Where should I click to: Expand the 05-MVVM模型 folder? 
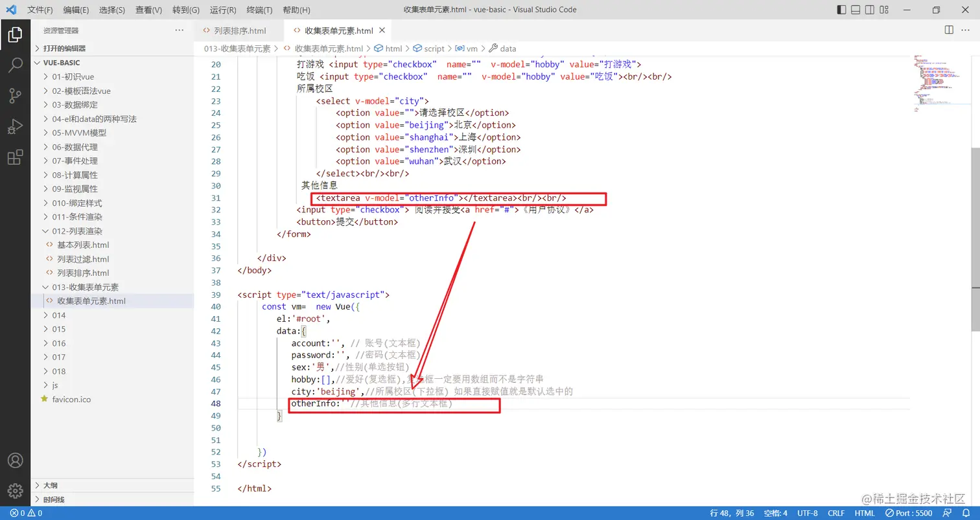[79, 133]
